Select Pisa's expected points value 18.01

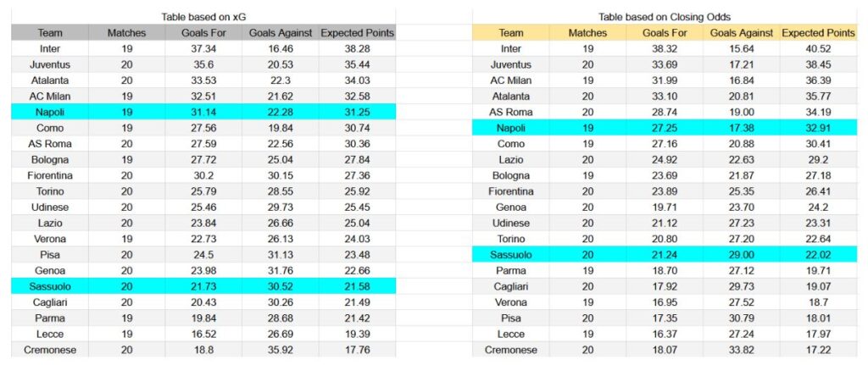click(818, 318)
